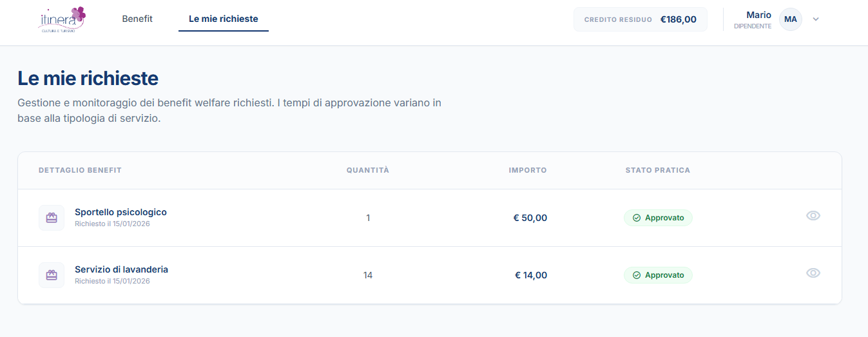Click Servizio di lavanderia approved checkmark icon
Viewport: 868px width, 337px height.
click(637, 275)
